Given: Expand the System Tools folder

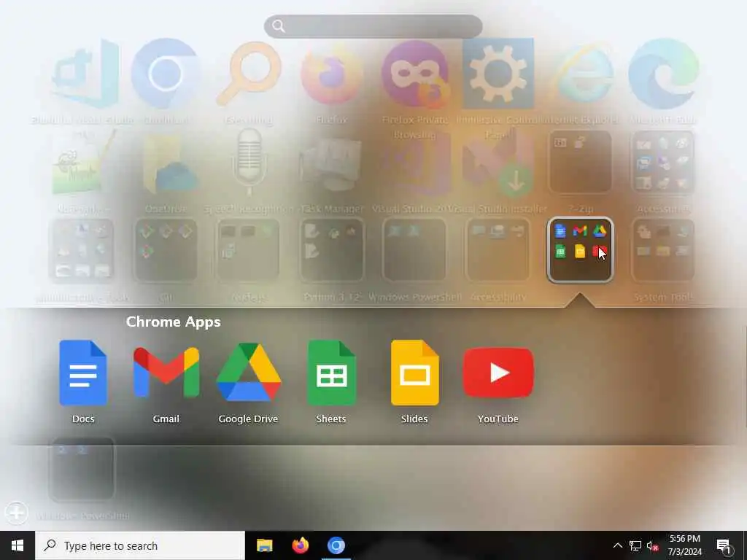Looking at the screenshot, I should (x=662, y=251).
